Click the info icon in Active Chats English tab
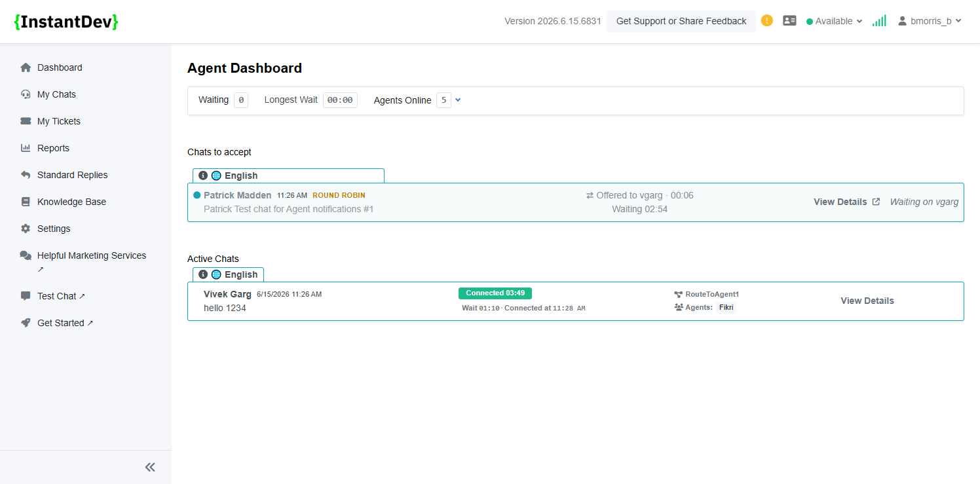Viewport: 980px width, 484px height. coord(203,274)
